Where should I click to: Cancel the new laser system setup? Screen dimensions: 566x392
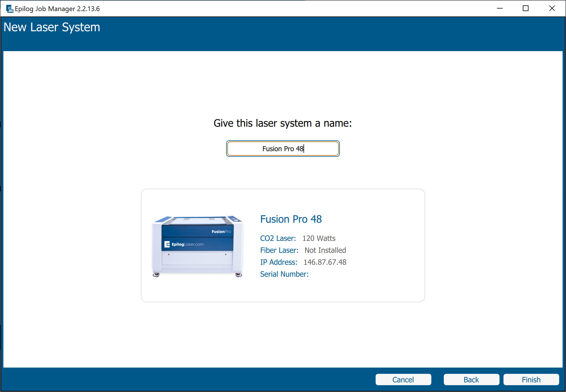(403, 380)
